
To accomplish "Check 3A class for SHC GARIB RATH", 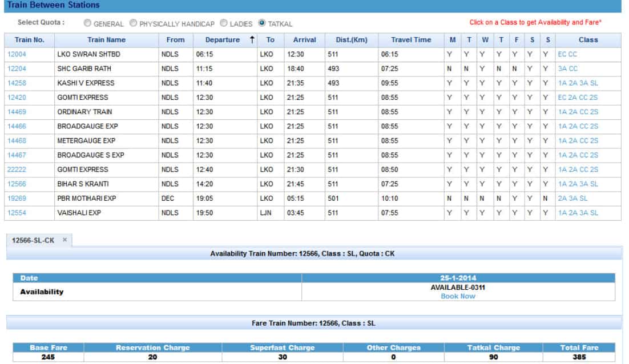I will (x=562, y=68).
